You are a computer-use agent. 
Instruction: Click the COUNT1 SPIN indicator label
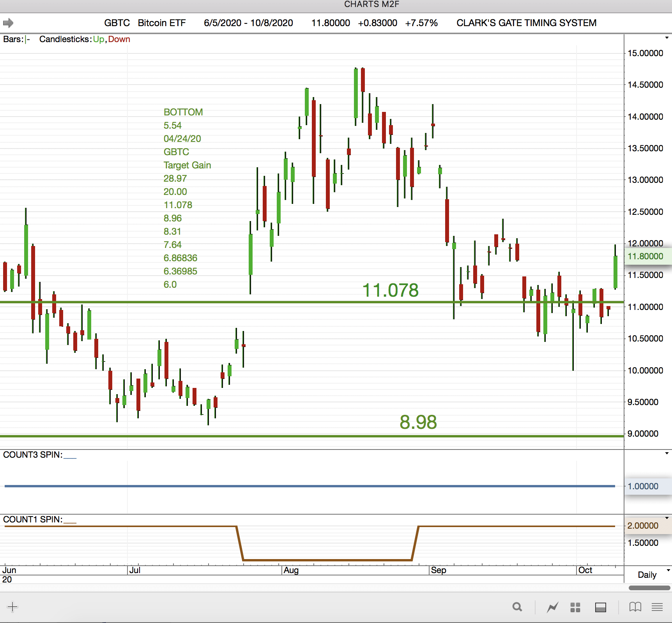tap(33, 519)
